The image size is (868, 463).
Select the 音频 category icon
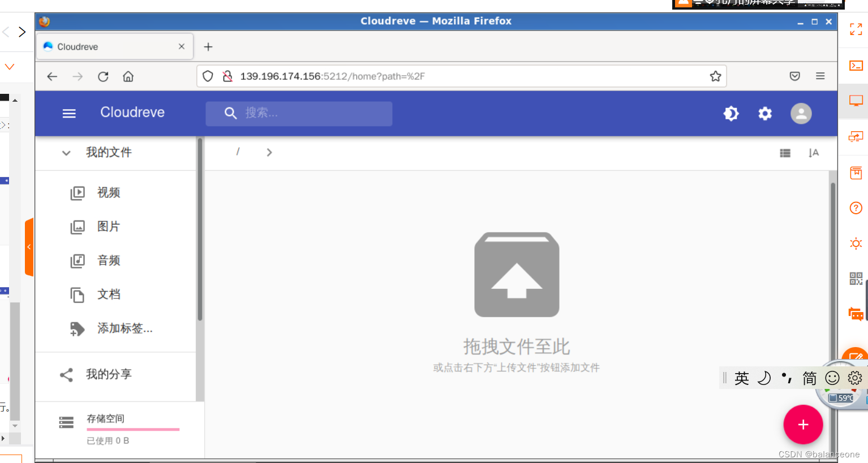pos(78,261)
